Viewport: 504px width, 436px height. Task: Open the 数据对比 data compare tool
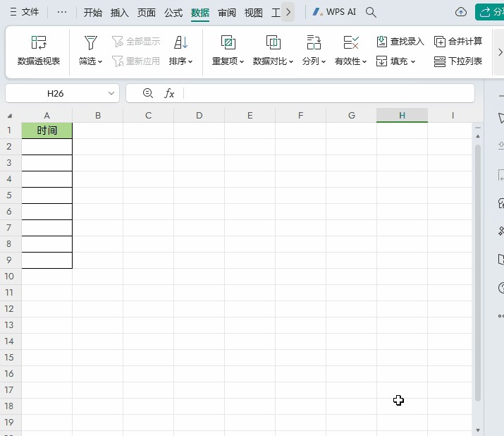coord(273,43)
